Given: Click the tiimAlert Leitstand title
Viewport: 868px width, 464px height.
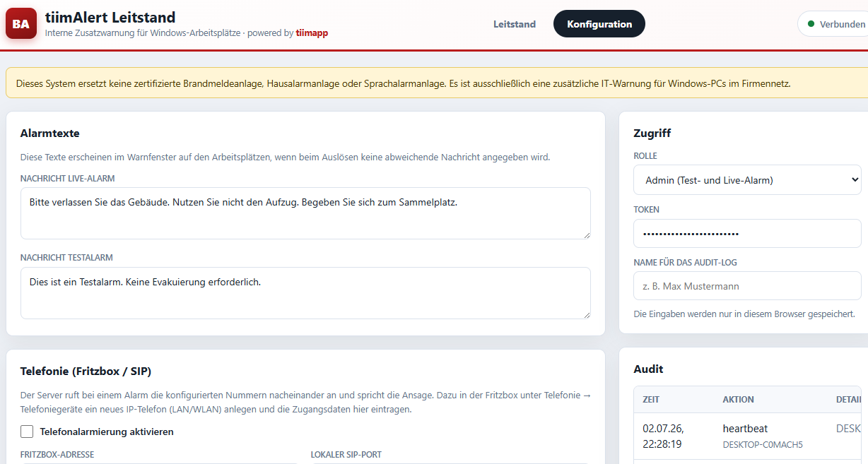Looking at the screenshot, I should 110,17.
